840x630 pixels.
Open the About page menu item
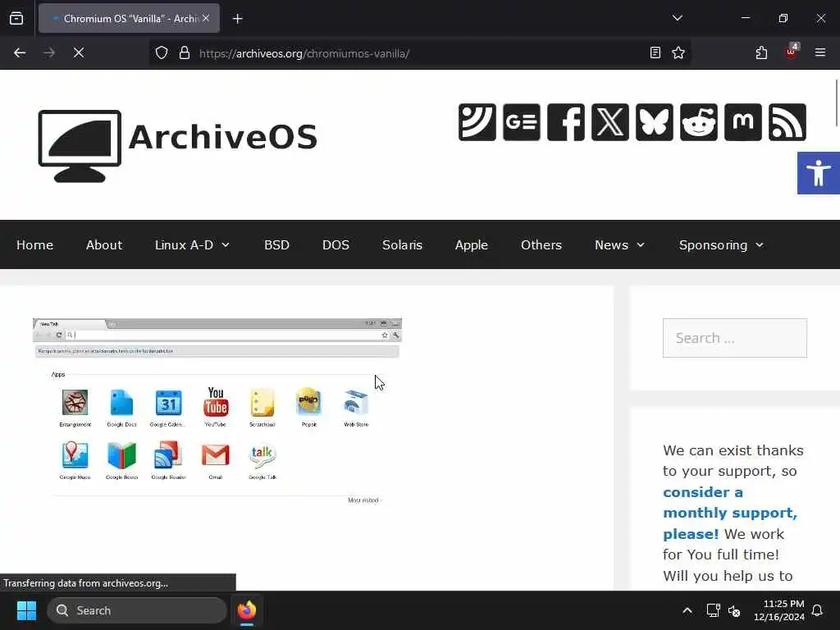coord(104,244)
